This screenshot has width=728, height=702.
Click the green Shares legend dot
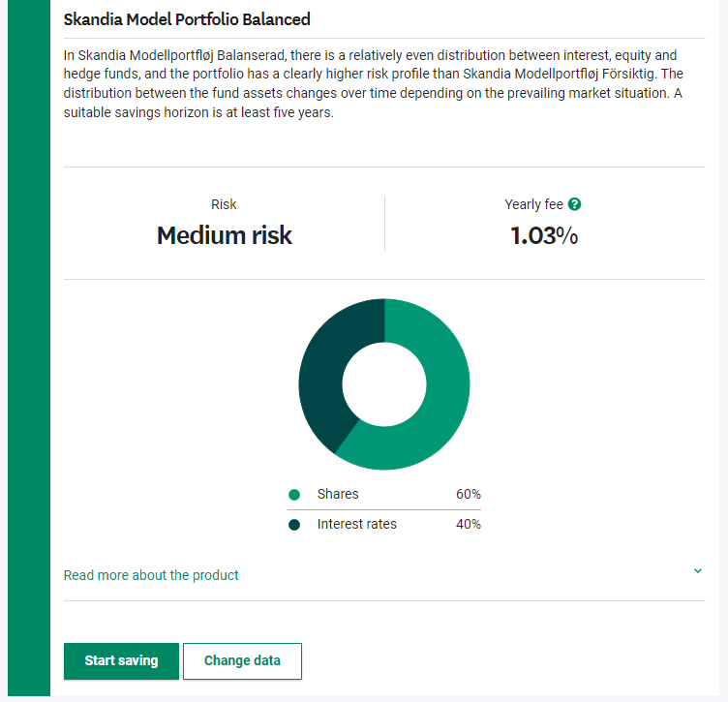point(294,495)
